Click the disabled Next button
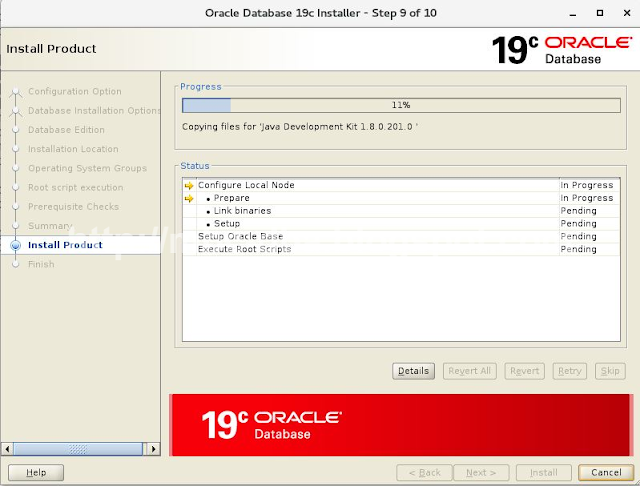Image resolution: width=640 pixels, height=486 pixels. 481,473
